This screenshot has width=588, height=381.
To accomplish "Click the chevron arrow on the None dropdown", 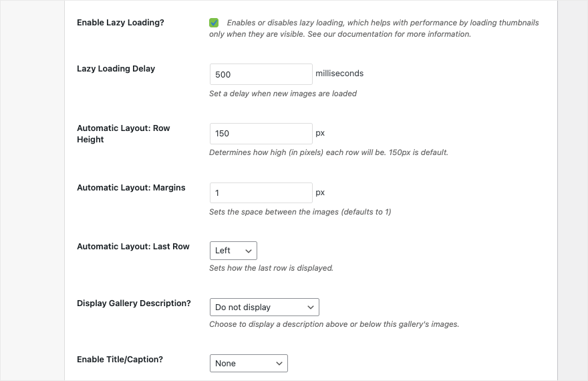I will (279, 364).
